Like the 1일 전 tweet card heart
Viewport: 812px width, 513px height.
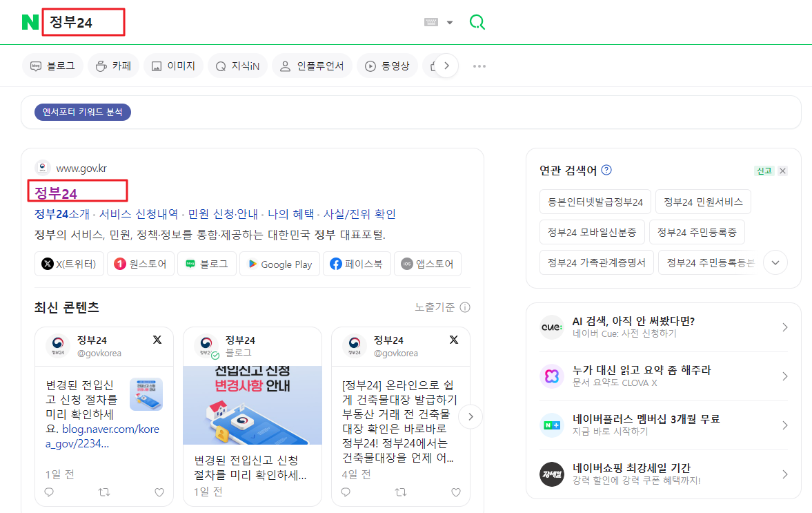tap(159, 492)
